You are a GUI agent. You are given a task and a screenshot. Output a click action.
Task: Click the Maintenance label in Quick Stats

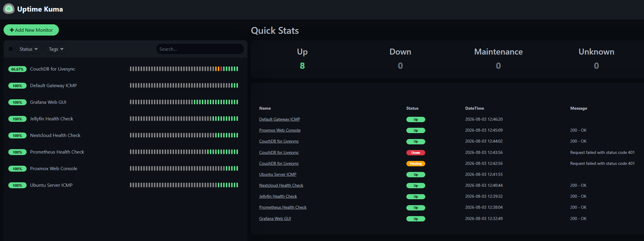(498, 52)
